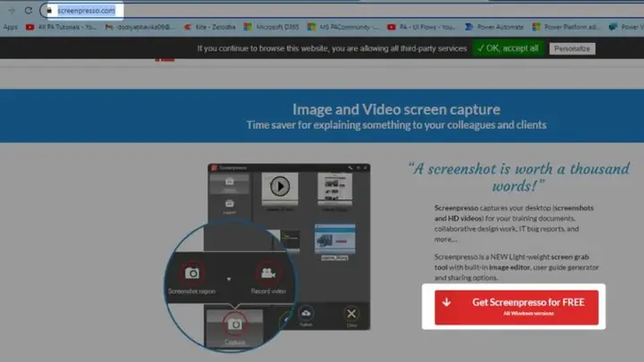The width and height of the screenshot is (644, 362).
Task: Click the wrench settings icon in workspace title bar
Action: click(x=350, y=168)
